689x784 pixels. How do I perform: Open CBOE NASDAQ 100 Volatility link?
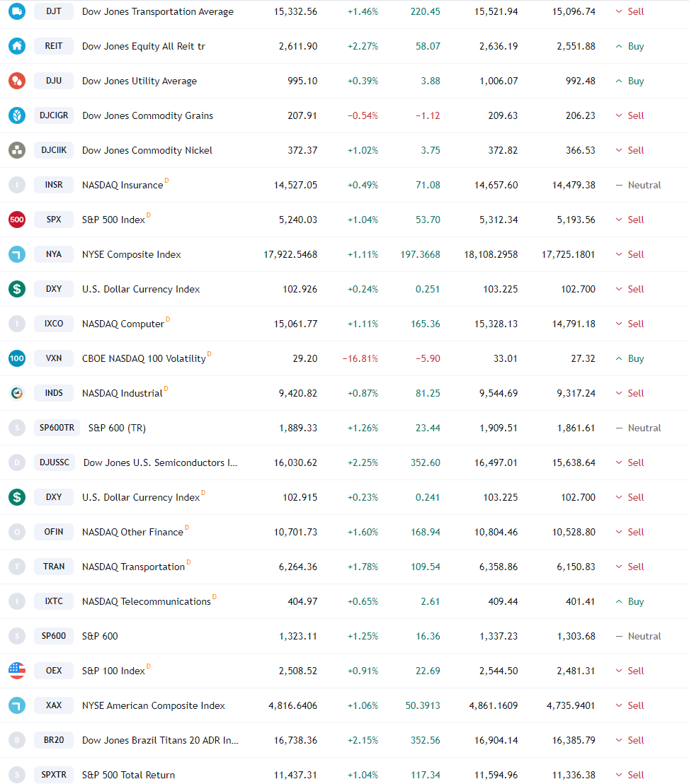pos(144,358)
